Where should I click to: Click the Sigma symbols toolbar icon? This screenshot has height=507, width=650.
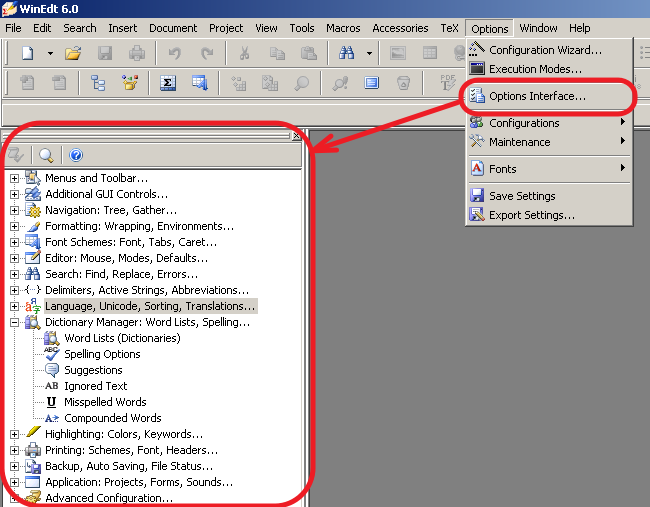tap(169, 83)
